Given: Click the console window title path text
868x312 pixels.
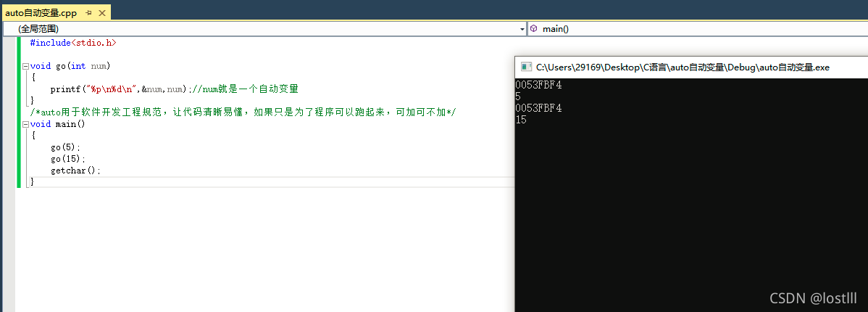Looking at the screenshot, I should [683, 67].
